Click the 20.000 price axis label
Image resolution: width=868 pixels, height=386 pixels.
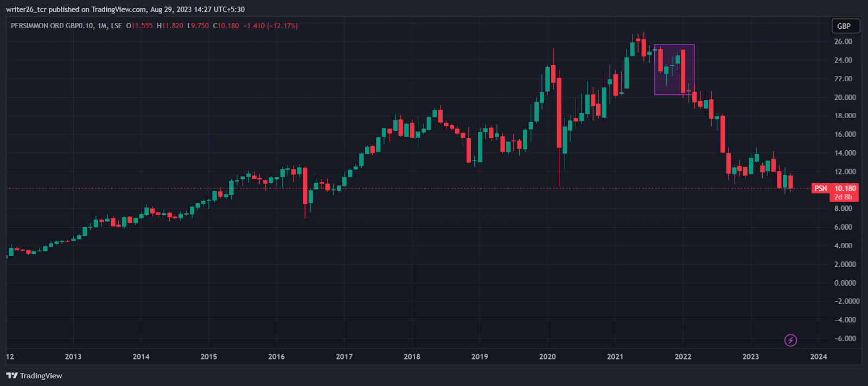click(845, 98)
